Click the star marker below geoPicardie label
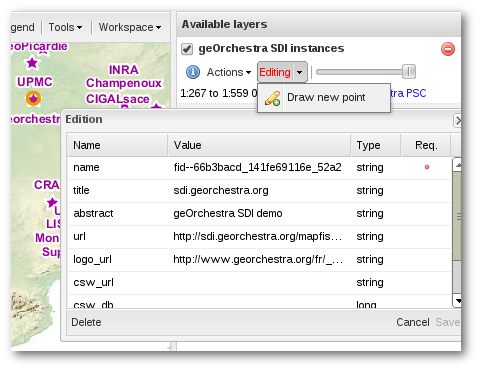The width and height of the screenshot is (480, 370). pos(32,63)
